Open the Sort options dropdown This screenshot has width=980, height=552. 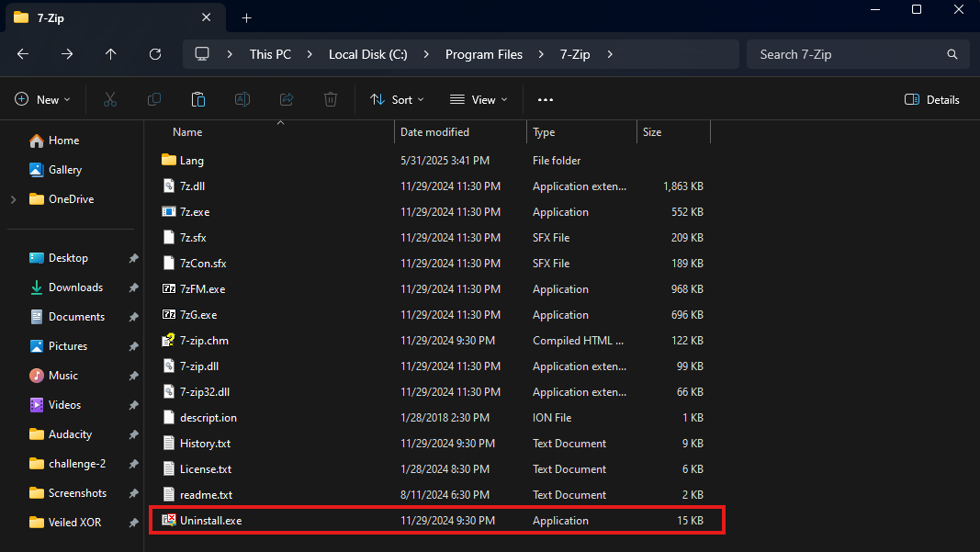tap(397, 99)
